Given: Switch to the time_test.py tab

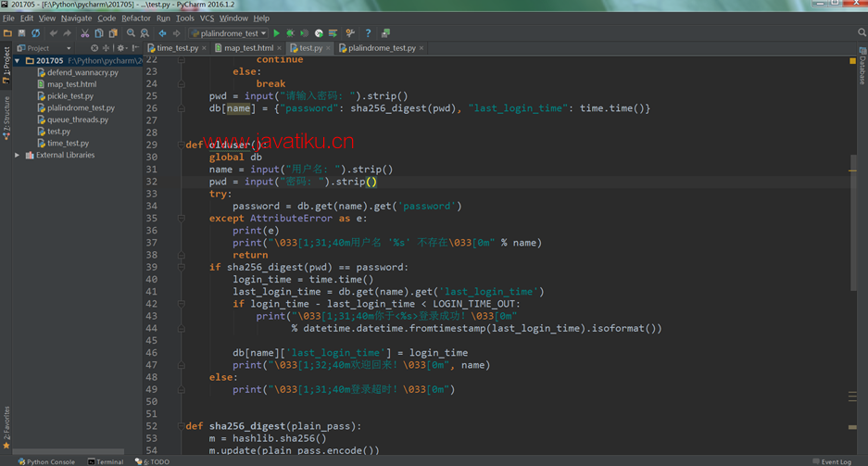Looking at the screenshot, I should (177, 48).
